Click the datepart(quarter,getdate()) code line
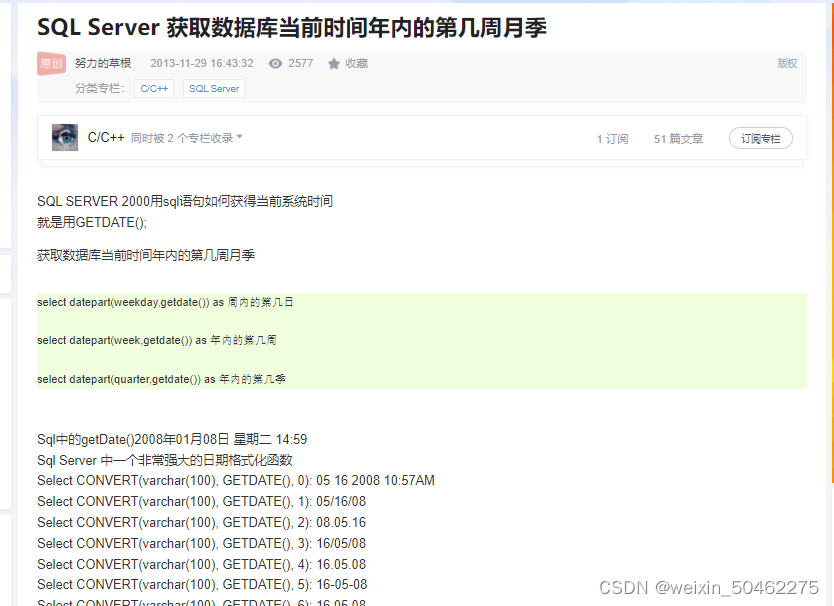The width and height of the screenshot is (834, 606). point(161,379)
